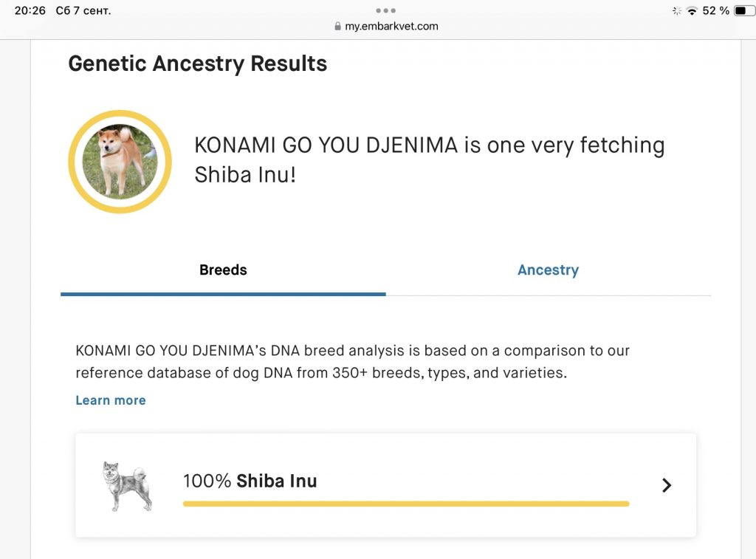Tap the yellow-ringed dog profile photo
The height and width of the screenshot is (559, 756).
point(120,162)
